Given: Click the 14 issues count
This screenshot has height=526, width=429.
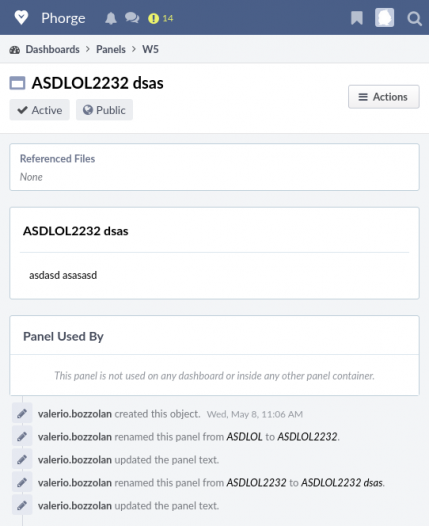Looking at the screenshot, I should coord(168,18).
